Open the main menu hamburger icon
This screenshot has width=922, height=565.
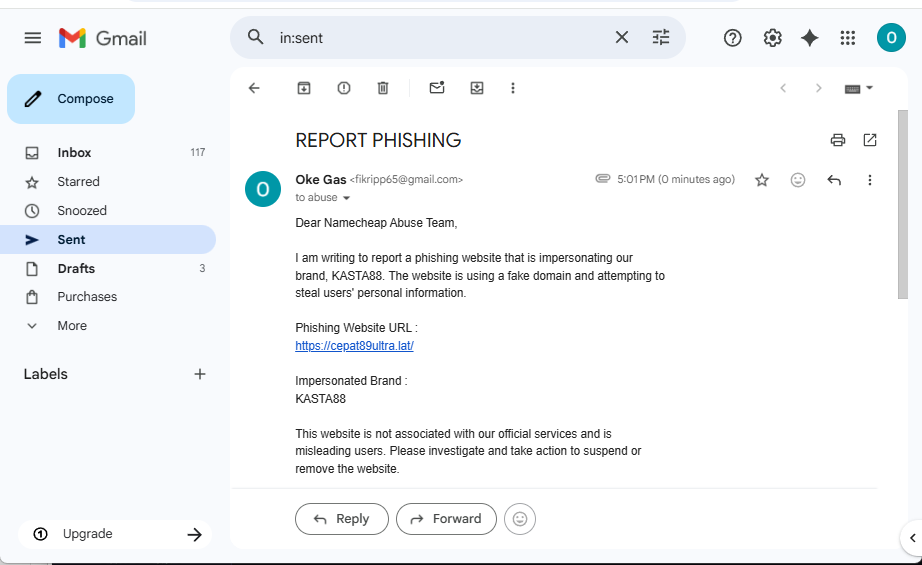click(x=33, y=38)
